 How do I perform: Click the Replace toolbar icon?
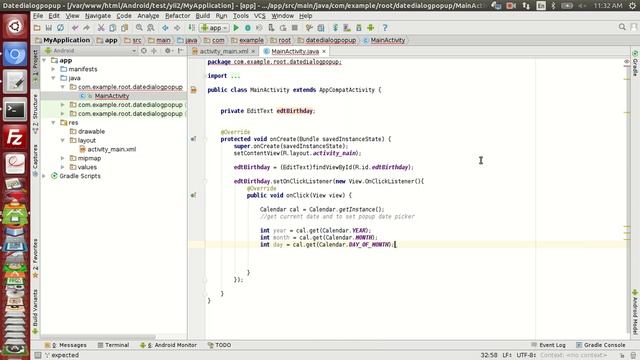151,28
